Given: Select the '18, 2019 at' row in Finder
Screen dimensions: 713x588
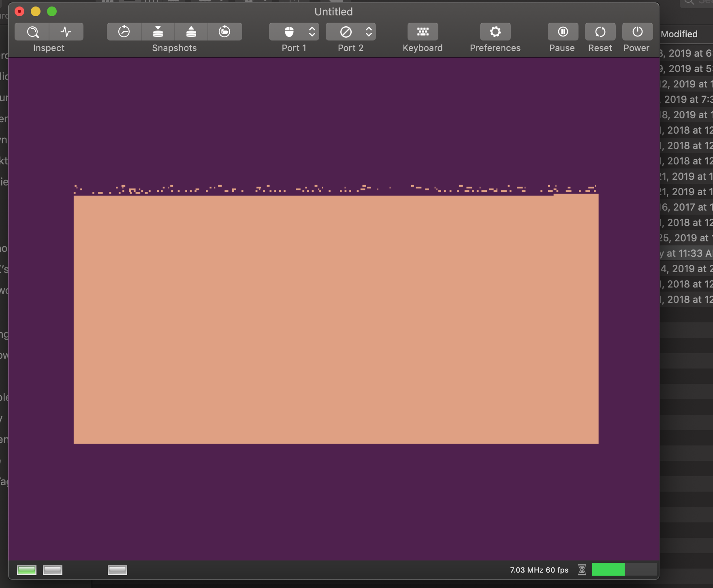Looking at the screenshot, I should [686, 115].
